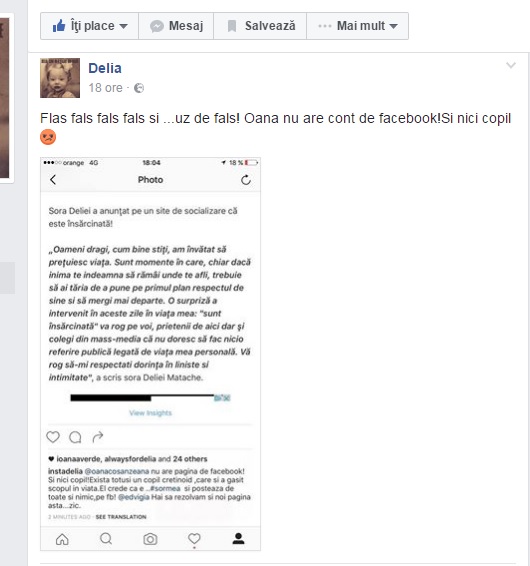Click the View Insights link
This screenshot has height=566, width=530.
pyautogui.click(x=151, y=413)
